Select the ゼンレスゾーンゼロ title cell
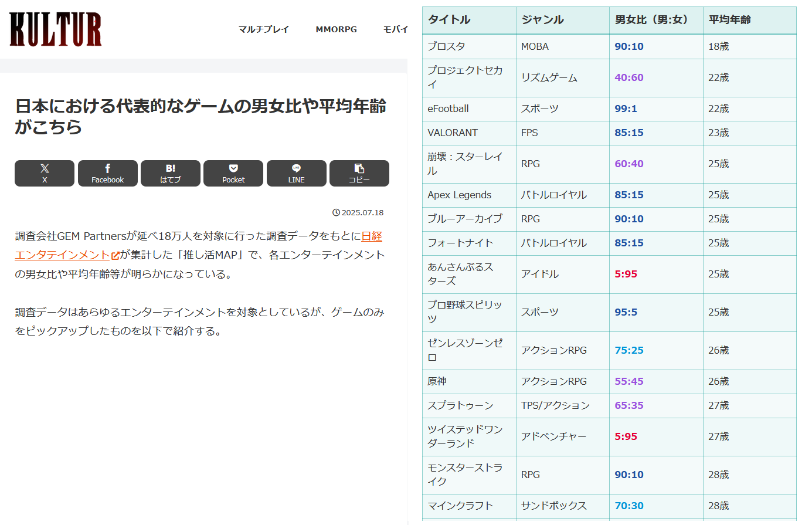The width and height of the screenshot is (812, 525). click(469, 350)
